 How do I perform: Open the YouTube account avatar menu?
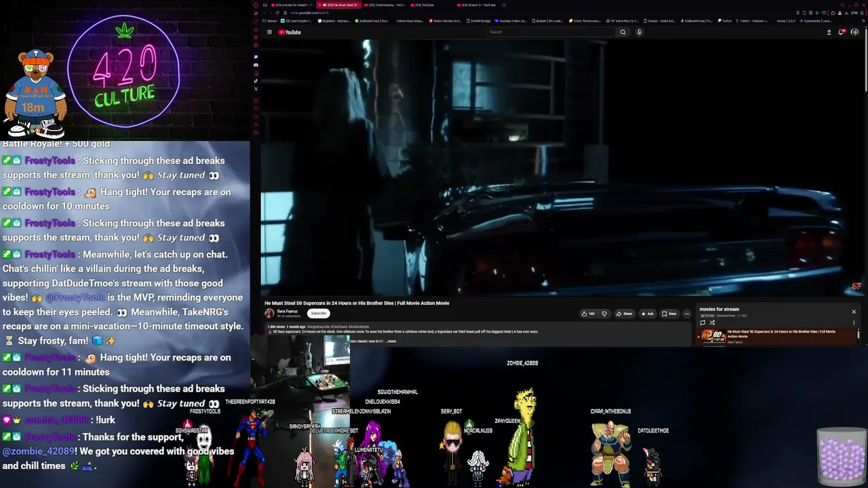[854, 32]
